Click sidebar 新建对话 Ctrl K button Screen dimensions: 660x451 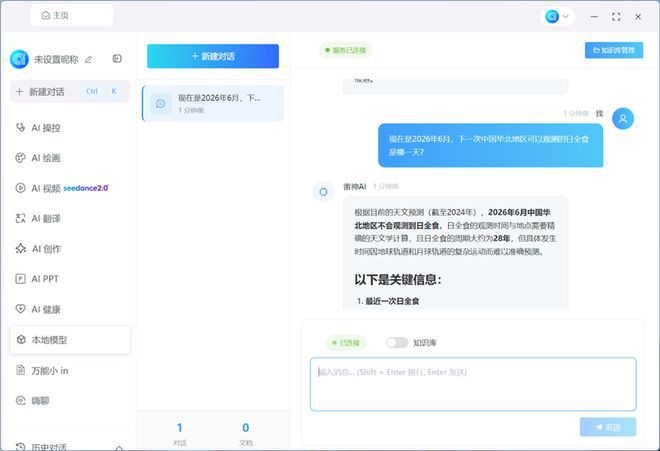tap(70, 91)
